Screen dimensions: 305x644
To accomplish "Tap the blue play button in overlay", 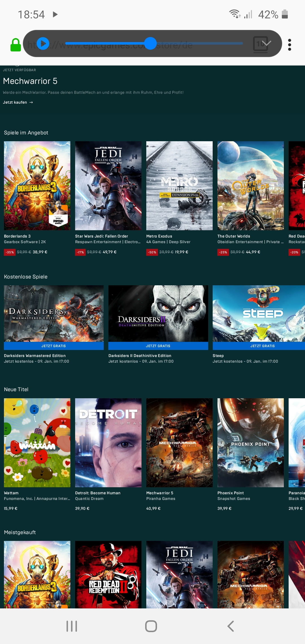I will click(x=43, y=43).
